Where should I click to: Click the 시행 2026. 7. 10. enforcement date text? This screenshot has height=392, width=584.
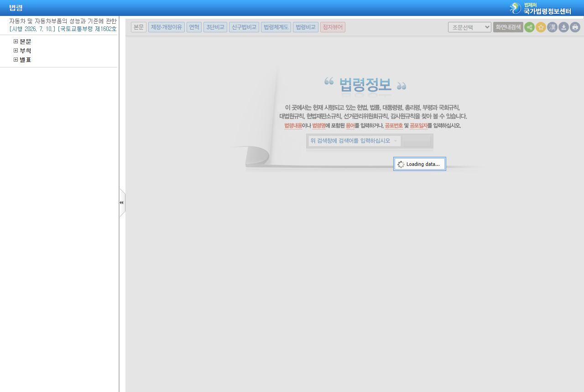click(32, 29)
